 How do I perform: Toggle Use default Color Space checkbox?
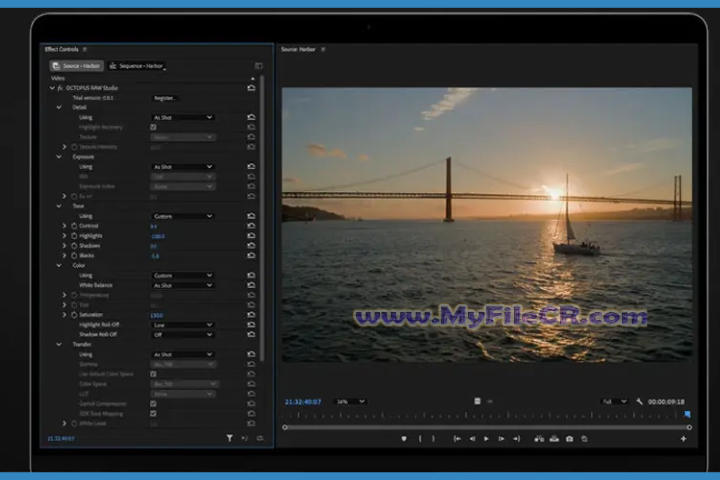click(x=153, y=374)
